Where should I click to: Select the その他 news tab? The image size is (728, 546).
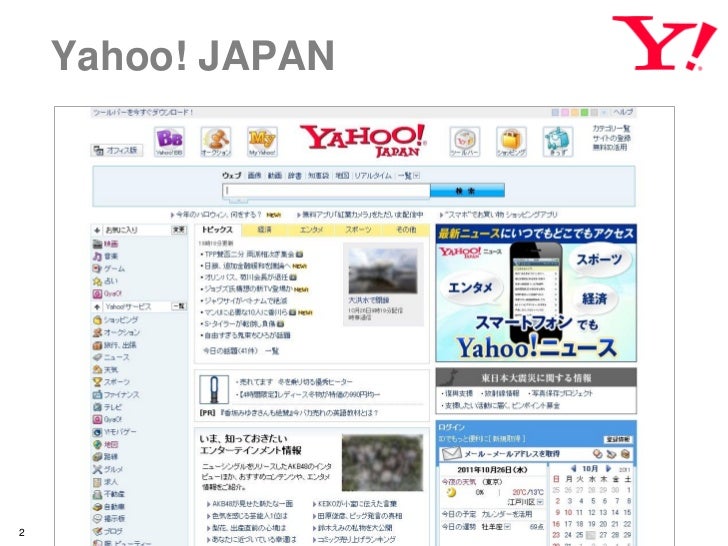coord(406,230)
